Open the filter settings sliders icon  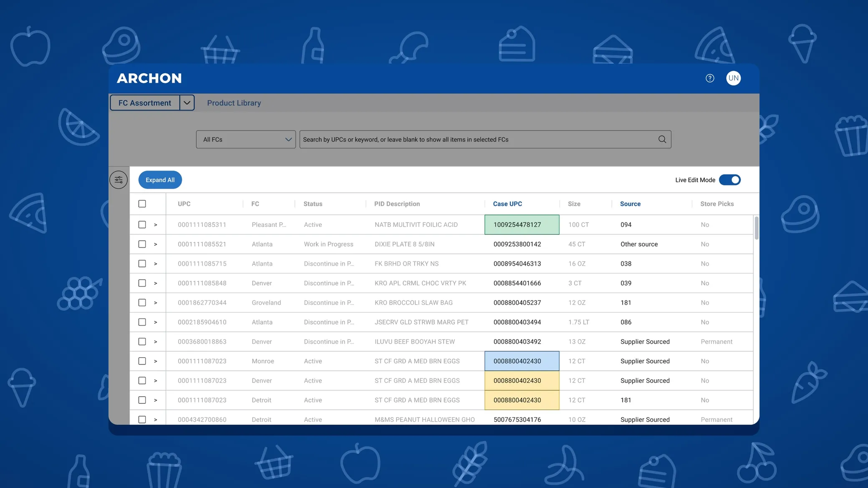tap(119, 180)
